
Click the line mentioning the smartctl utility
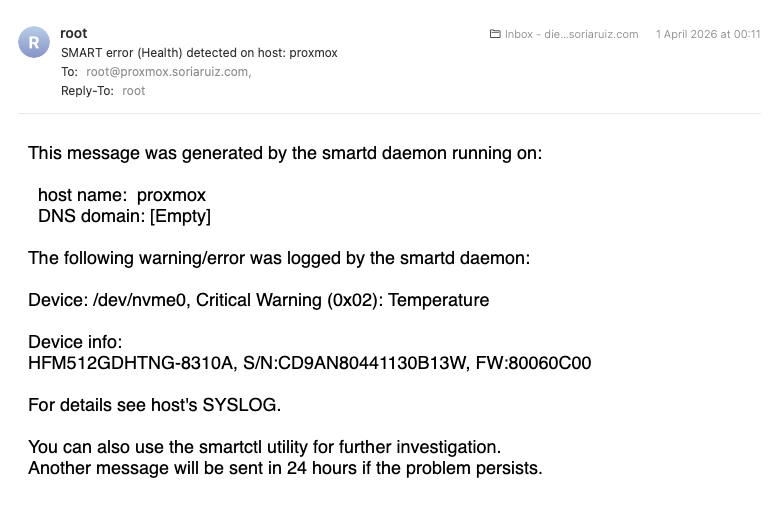click(264, 447)
